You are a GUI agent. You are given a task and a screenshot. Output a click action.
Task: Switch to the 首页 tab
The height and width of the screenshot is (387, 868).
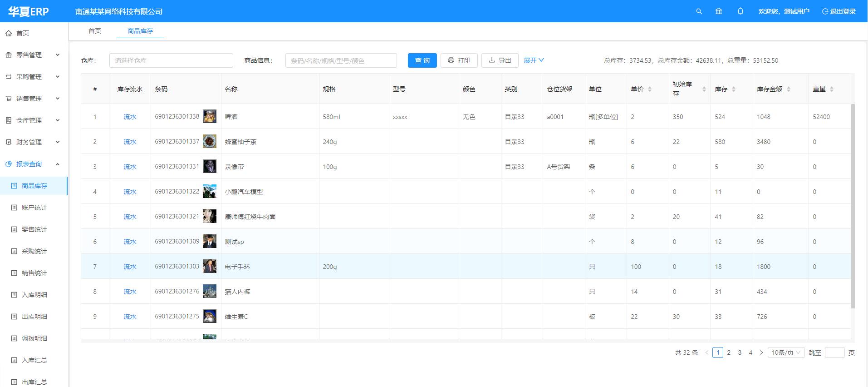(95, 31)
